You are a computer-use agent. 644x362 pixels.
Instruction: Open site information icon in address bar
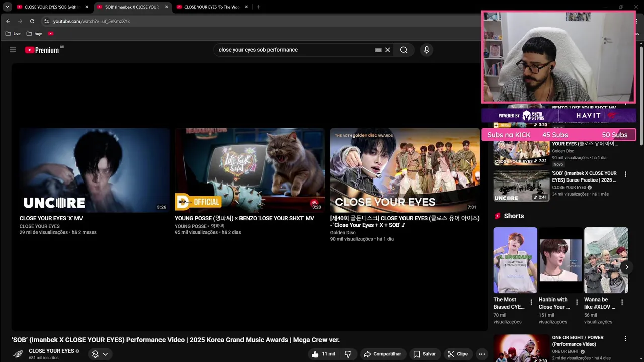[46, 21]
